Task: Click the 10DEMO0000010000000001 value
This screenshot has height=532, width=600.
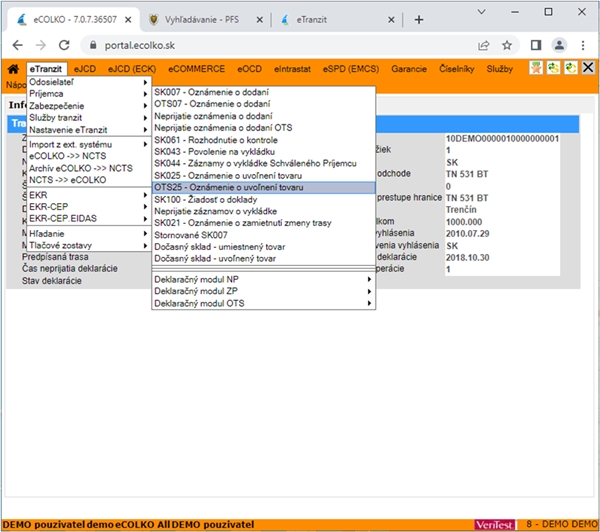Action: coord(502,139)
